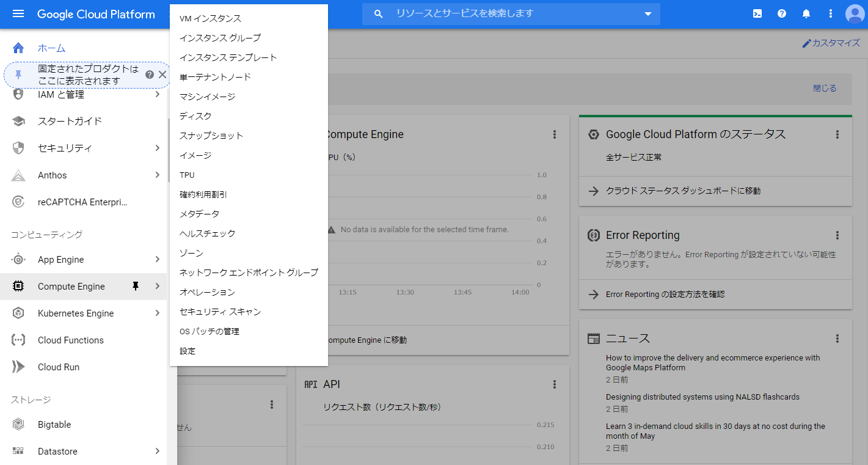Click the Home house icon
The height and width of the screenshot is (465, 868).
(18, 48)
